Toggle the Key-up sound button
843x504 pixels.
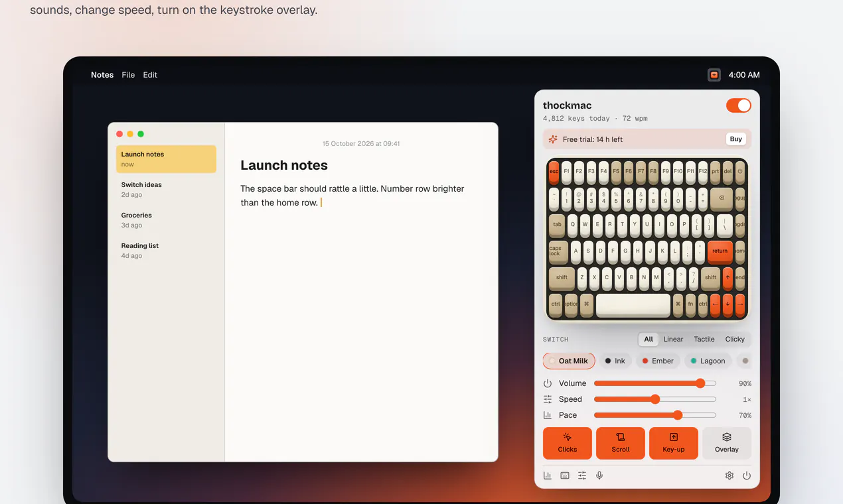[674, 443]
